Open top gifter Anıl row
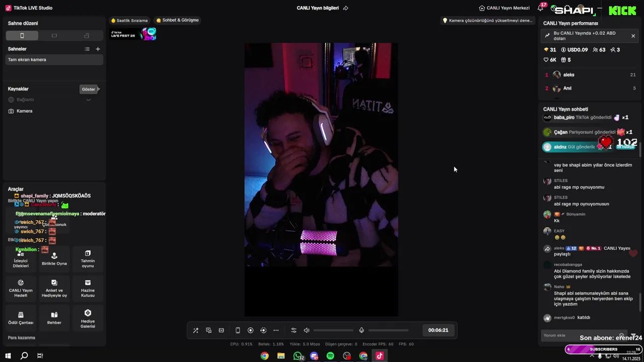Image resolution: width=644 pixels, height=362 pixels. [590, 88]
